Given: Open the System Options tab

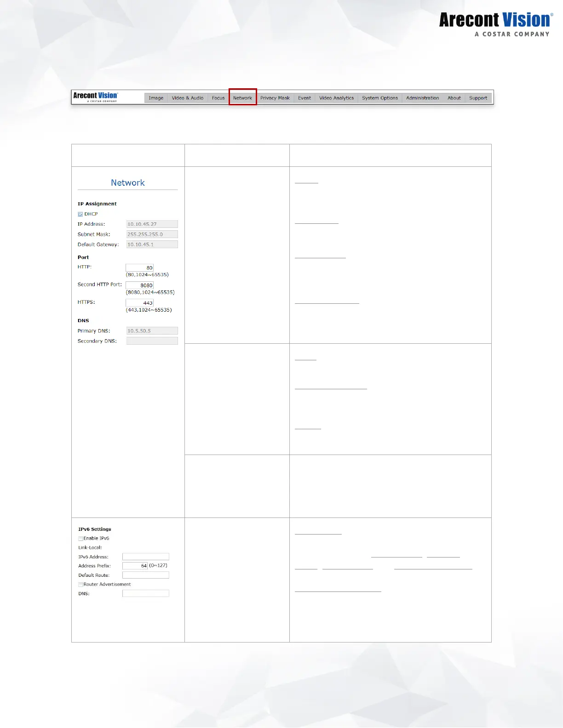Looking at the screenshot, I should coord(379,98).
